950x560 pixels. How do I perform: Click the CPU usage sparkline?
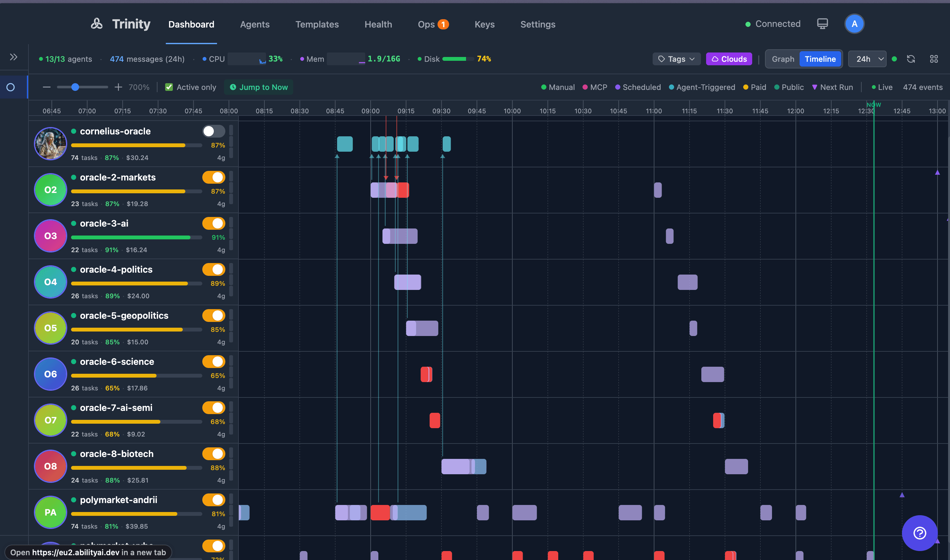coord(247,59)
